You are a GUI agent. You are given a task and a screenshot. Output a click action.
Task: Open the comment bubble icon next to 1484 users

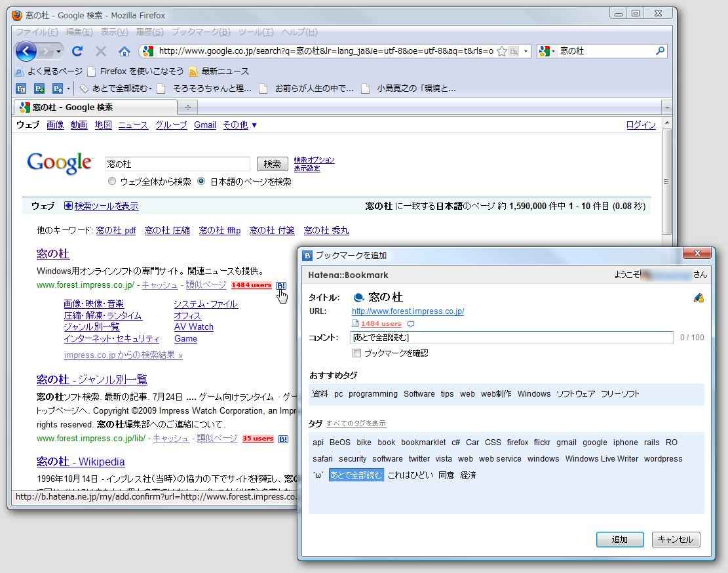(x=412, y=323)
